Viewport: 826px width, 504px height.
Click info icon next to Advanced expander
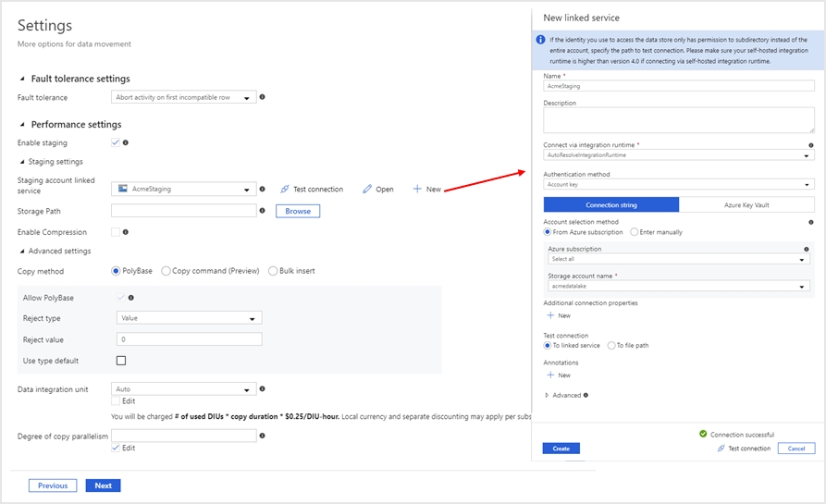(586, 395)
